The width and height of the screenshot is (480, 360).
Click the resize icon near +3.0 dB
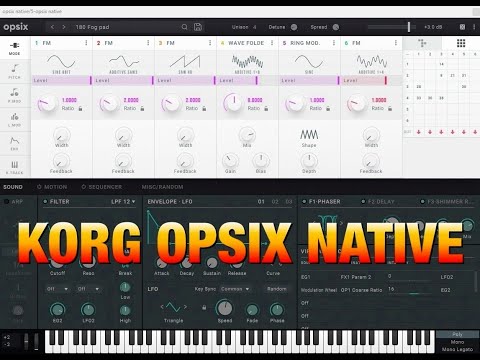pos(462,27)
